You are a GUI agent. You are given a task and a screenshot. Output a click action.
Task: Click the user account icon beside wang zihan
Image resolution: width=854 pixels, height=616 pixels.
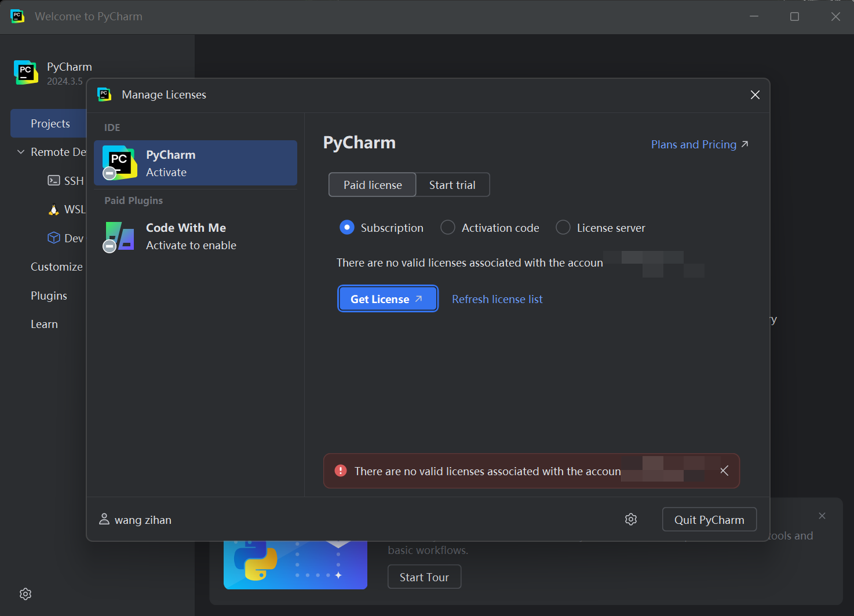(x=104, y=519)
